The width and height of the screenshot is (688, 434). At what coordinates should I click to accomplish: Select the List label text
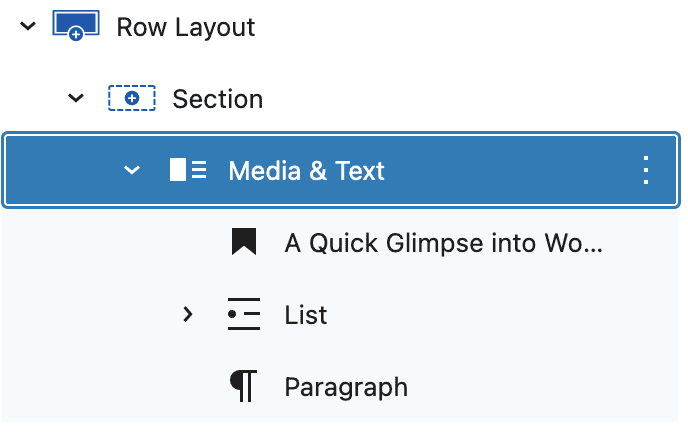(x=306, y=315)
